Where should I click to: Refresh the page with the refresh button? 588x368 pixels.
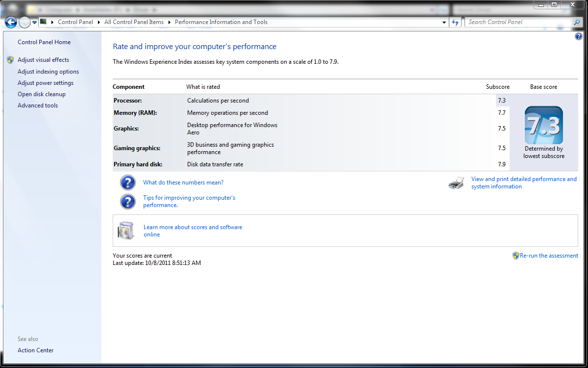[456, 22]
